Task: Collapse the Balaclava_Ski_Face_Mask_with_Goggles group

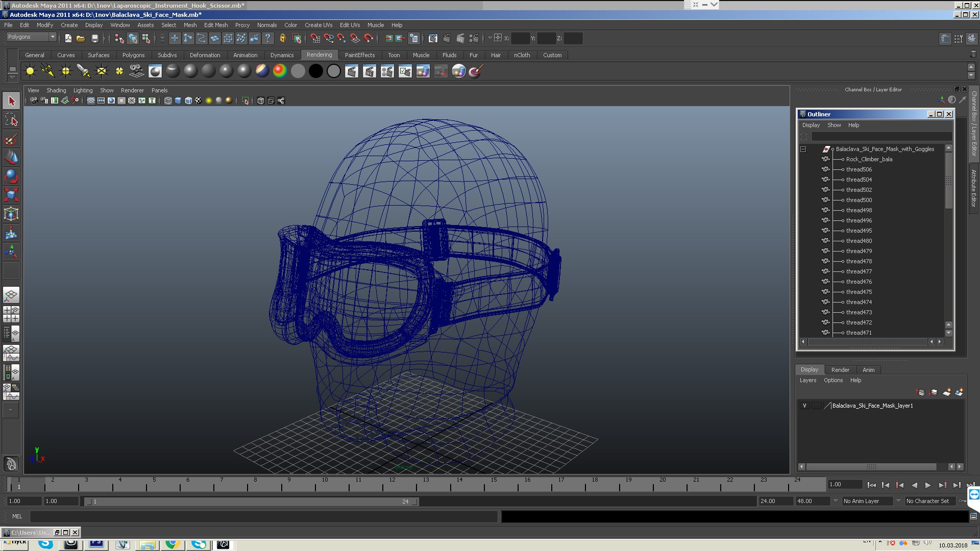Action: (x=803, y=149)
